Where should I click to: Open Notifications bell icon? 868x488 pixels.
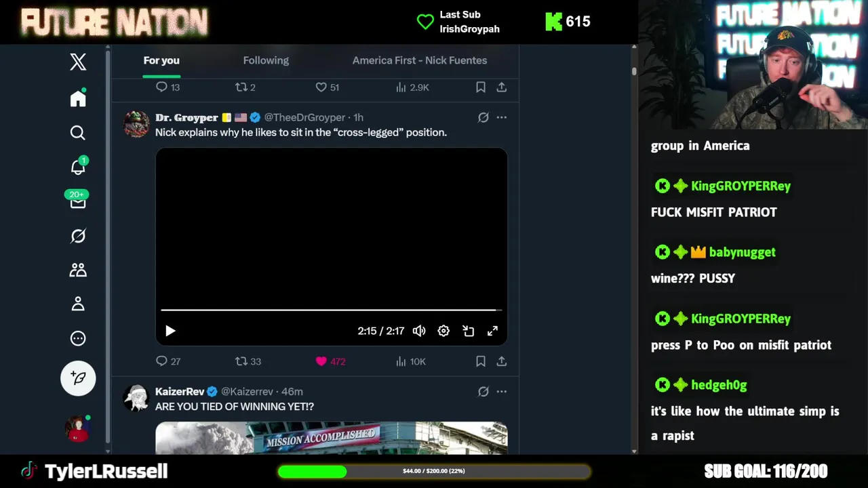(x=79, y=166)
